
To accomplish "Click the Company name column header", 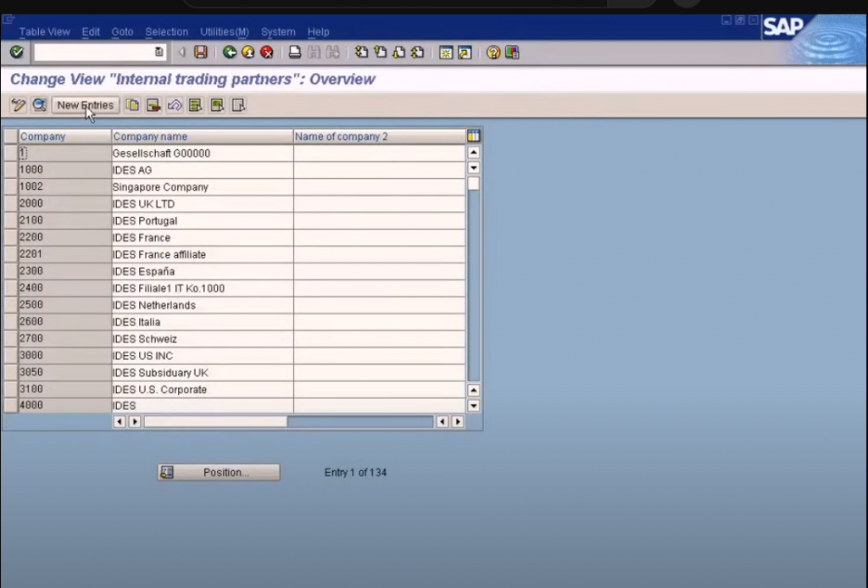I will point(203,136).
